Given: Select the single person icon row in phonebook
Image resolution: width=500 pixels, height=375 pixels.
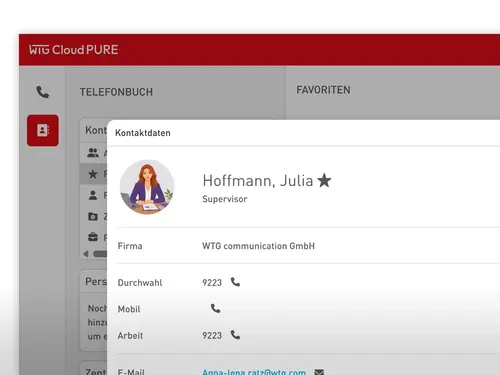Looking at the screenshot, I should (93, 195).
